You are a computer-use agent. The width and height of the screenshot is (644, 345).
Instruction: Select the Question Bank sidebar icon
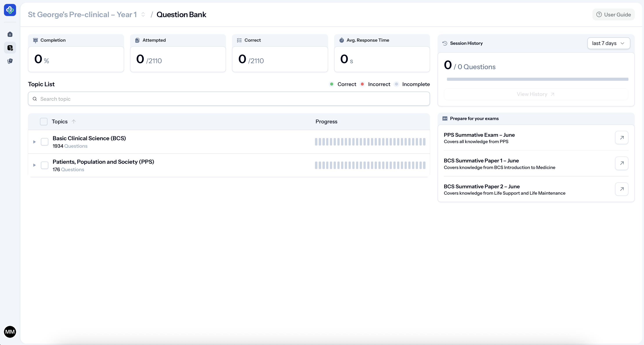pyautogui.click(x=10, y=48)
